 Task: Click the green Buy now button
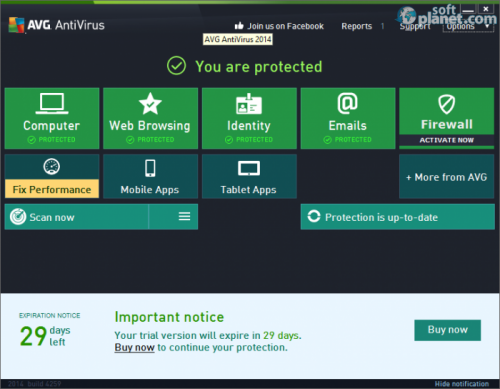(x=447, y=330)
